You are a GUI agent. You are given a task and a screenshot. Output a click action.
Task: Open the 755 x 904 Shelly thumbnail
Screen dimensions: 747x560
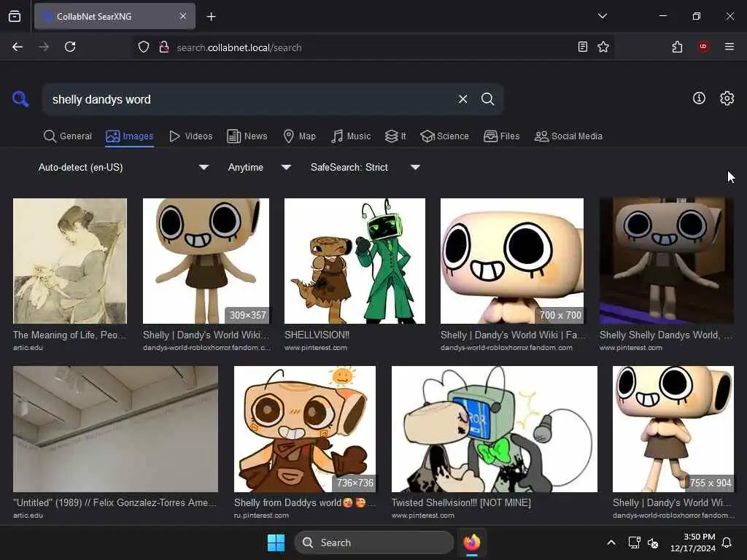673,429
